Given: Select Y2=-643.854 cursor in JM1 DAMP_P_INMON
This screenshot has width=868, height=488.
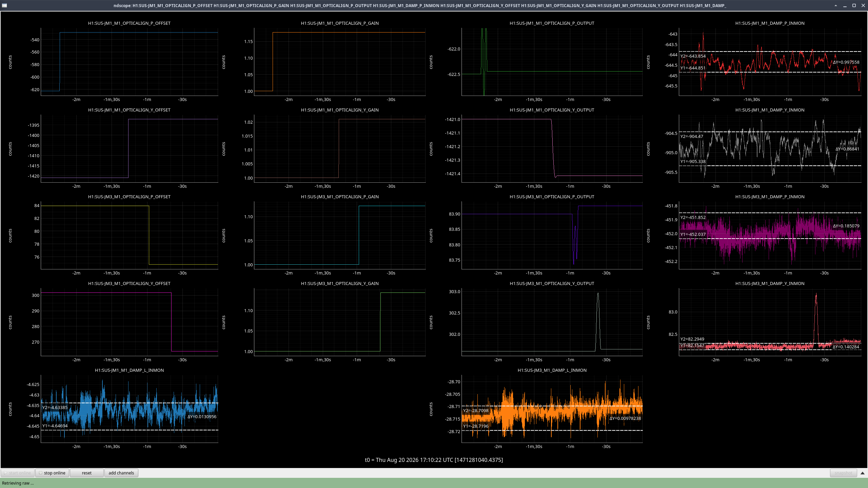Looking at the screenshot, I should (x=693, y=56).
